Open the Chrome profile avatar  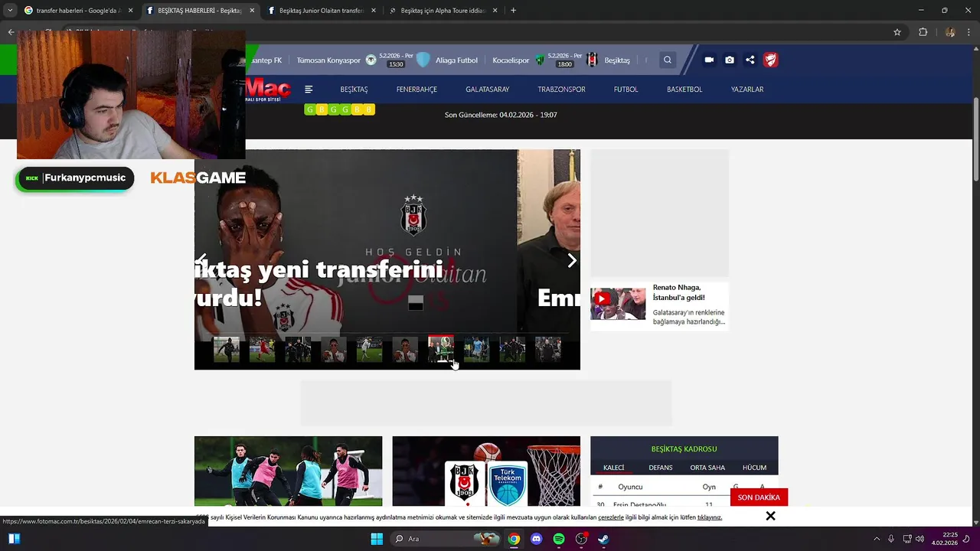click(950, 32)
